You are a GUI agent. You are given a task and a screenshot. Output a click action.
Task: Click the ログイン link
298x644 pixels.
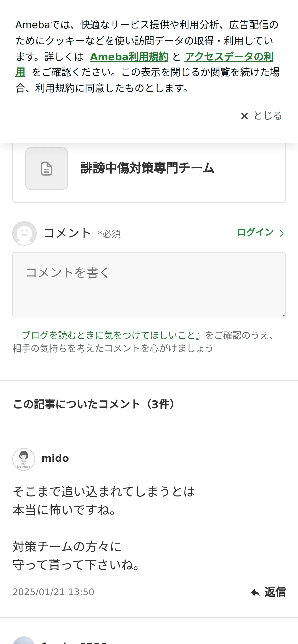255,232
